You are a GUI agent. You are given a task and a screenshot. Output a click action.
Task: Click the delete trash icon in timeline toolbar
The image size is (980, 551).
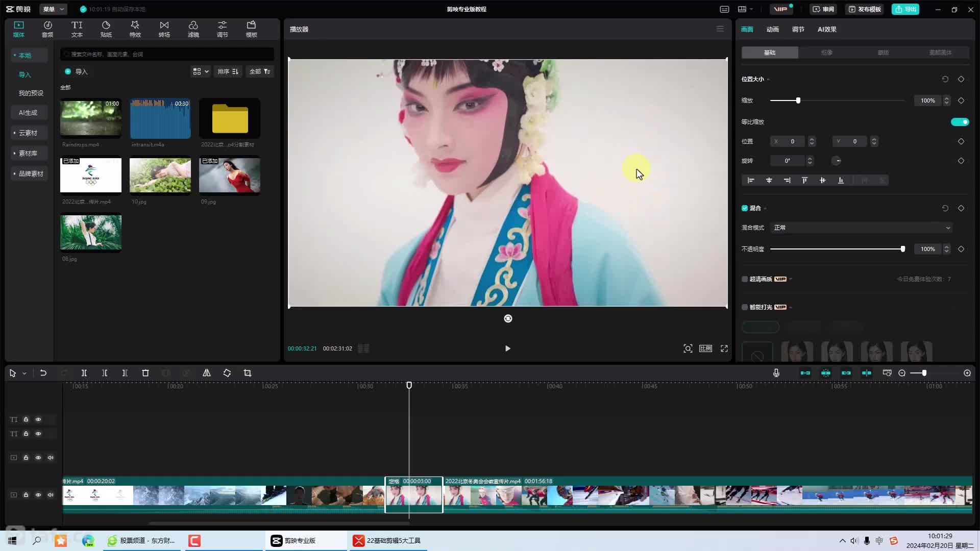coord(145,373)
